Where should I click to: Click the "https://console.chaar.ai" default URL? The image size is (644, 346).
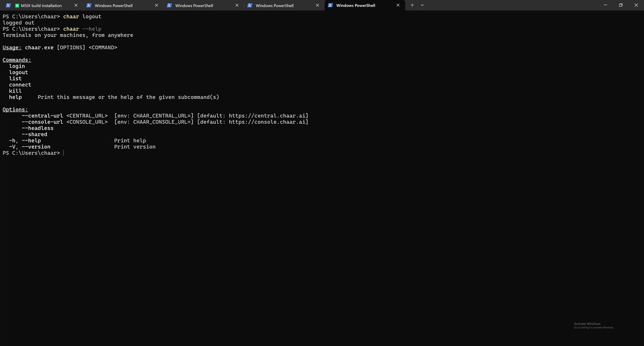point(267,122)
